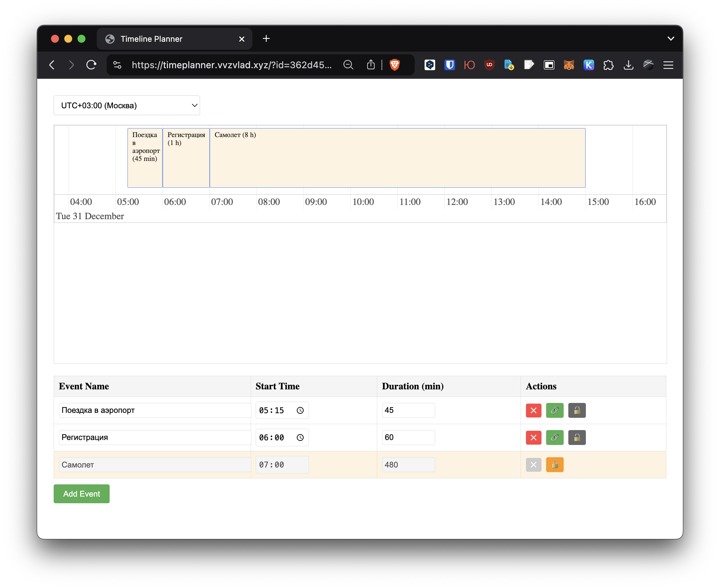Click the Brave shields lion icon
Image resolution: width=720 pixels, height=588 pixels.
click(x=394, y=65)
